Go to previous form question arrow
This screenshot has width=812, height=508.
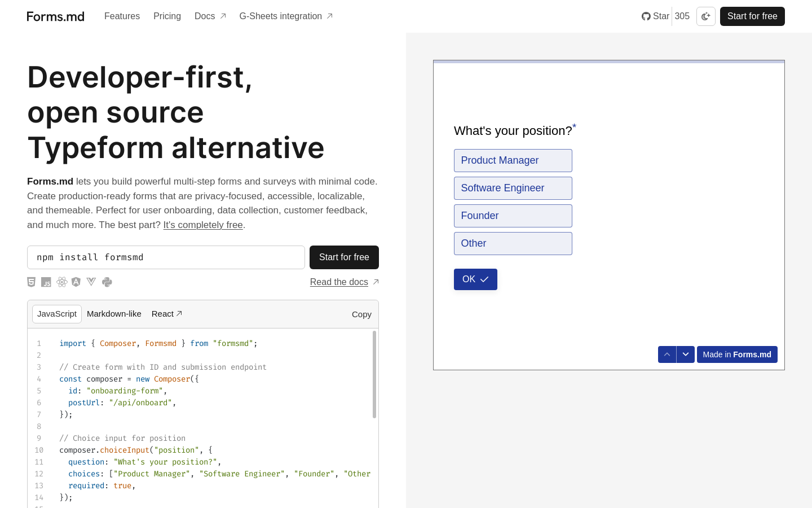tap(667, 354)
